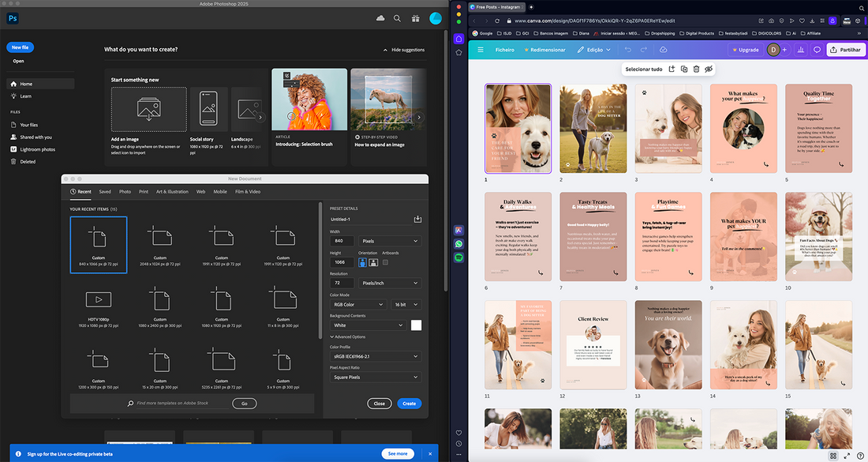
Task: Open the RGB Color mode dropdown
Action: click(x=357, y=304)
